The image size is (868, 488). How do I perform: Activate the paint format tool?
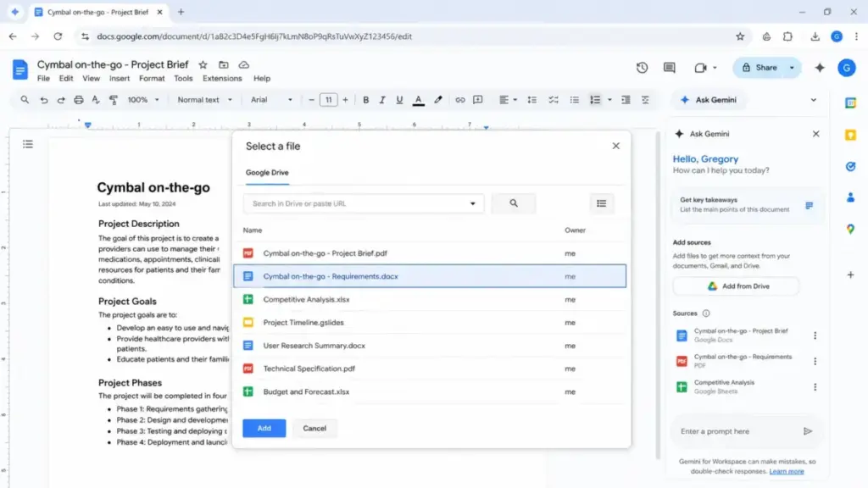pyautogui.click(x=113, y=100)
